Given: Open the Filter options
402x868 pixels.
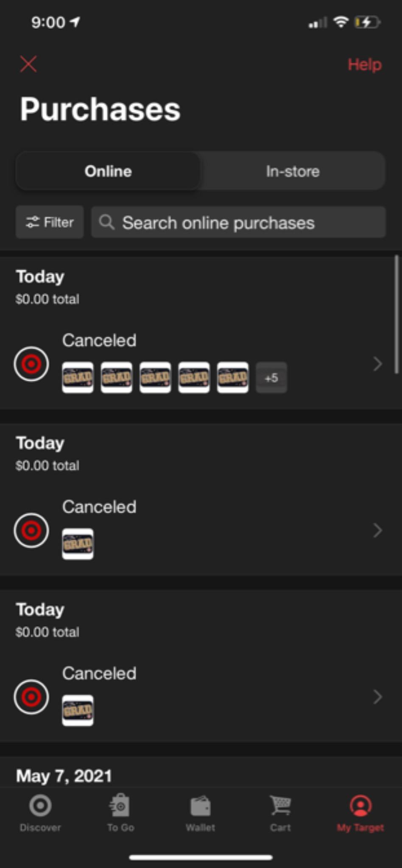Looking at the screenshot, I should [x=50, y=222].
